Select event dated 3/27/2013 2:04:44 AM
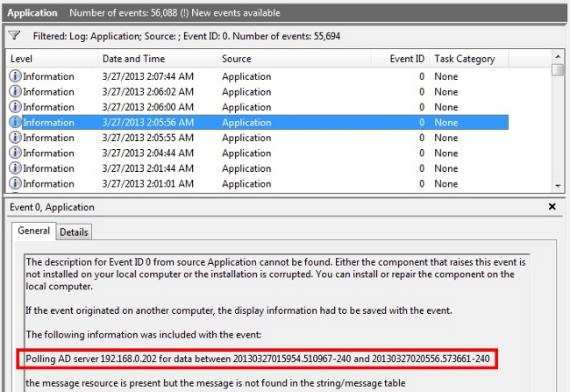The height and width of the screenshot is (392, 570). click(x=257, y=153)
